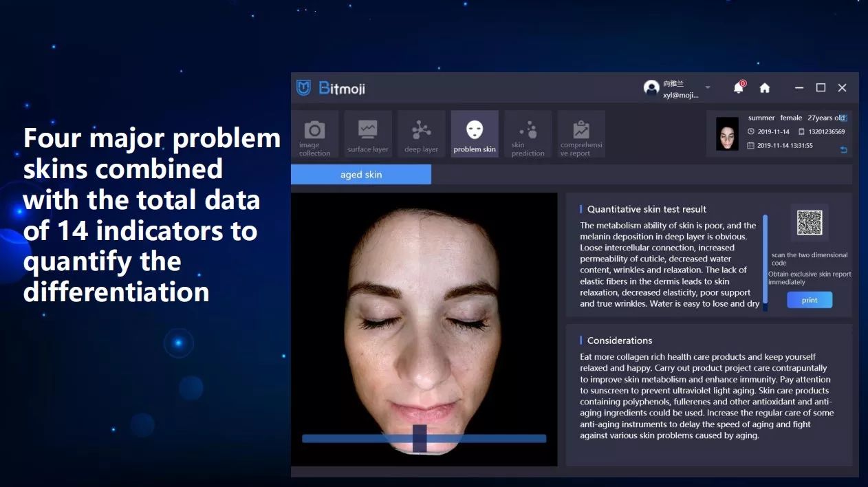Click the user avatar next to xyl@moji
Screen dimensions: 868x487
click(651, 88)
